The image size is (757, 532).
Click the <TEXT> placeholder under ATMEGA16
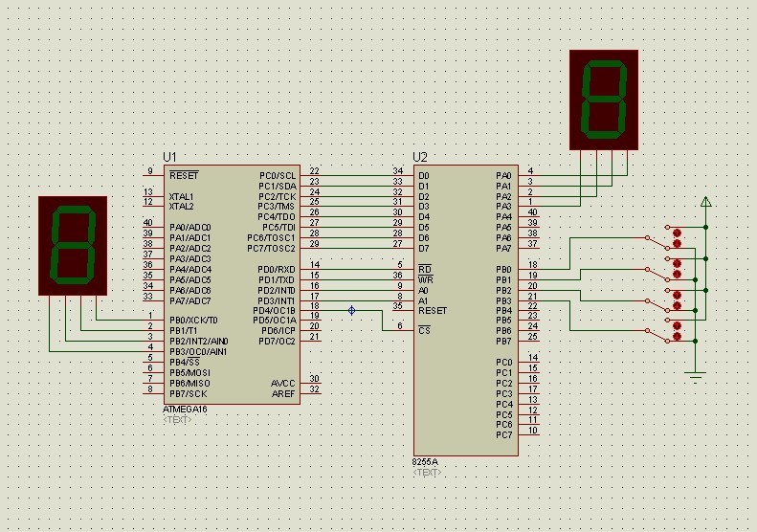click(177, 418)
